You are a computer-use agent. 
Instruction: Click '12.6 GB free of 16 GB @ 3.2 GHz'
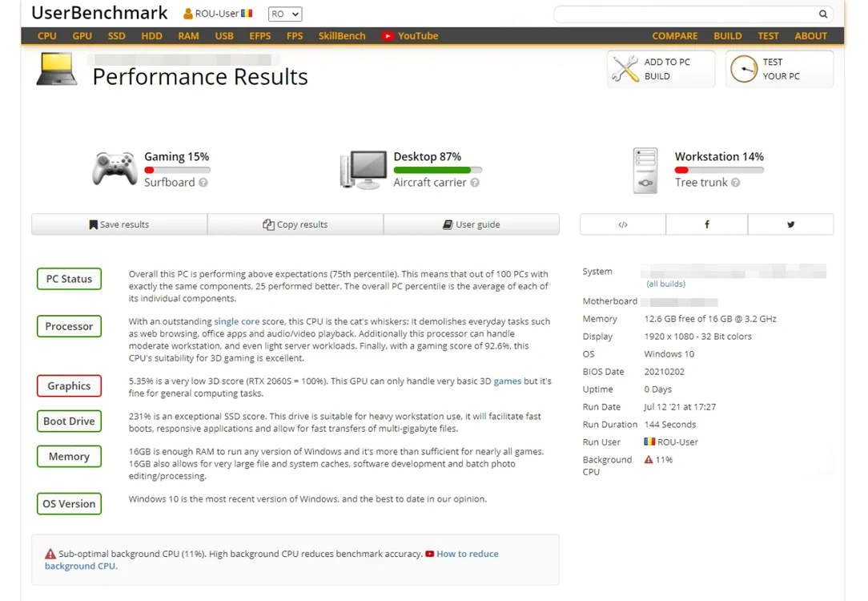[x=710, y=318]
